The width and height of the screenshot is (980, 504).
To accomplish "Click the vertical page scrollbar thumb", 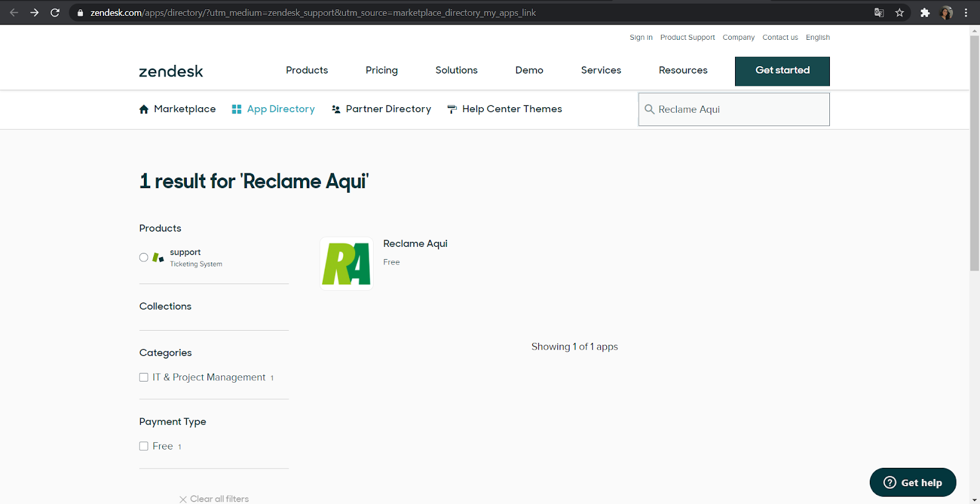I will 974,153.
